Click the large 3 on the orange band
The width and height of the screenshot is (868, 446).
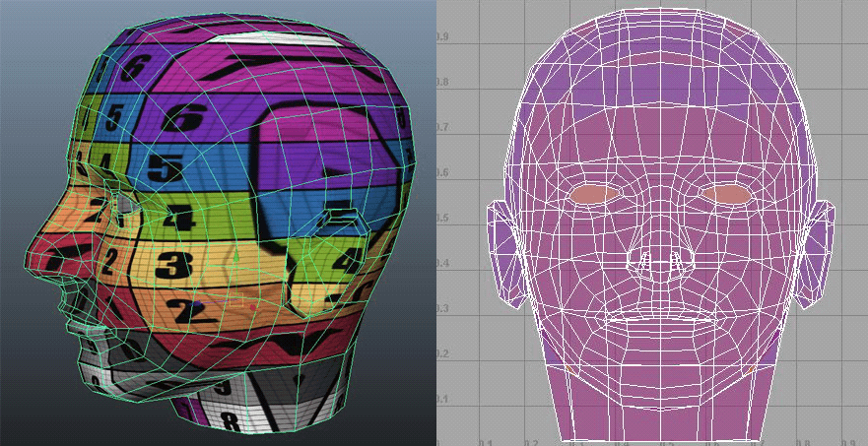(173, 265)
